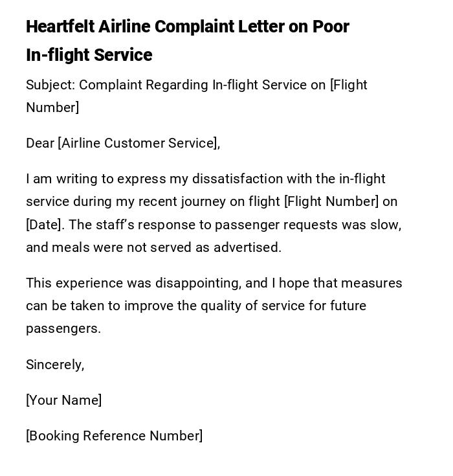Select the "[Airline Customer Service]" placeholder

138,143
